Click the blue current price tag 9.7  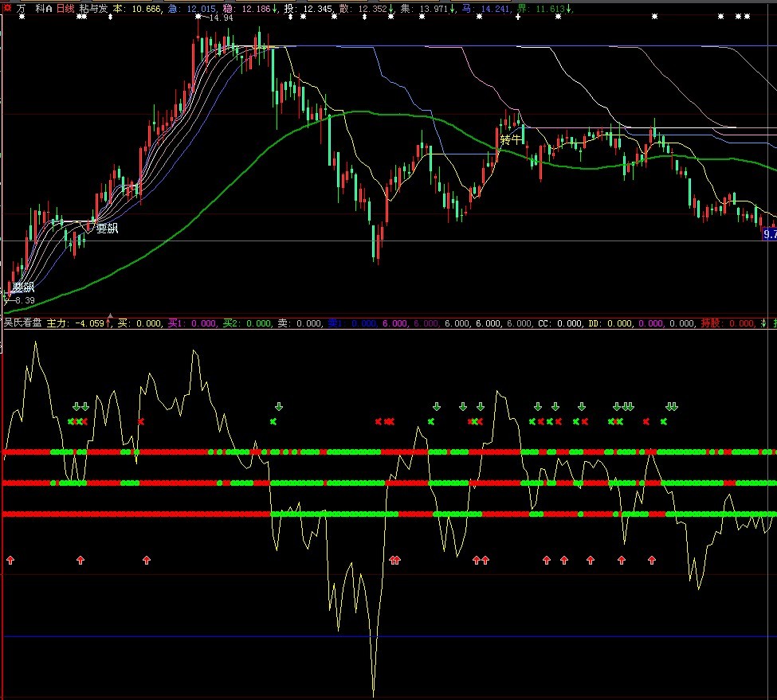(768, 234)
